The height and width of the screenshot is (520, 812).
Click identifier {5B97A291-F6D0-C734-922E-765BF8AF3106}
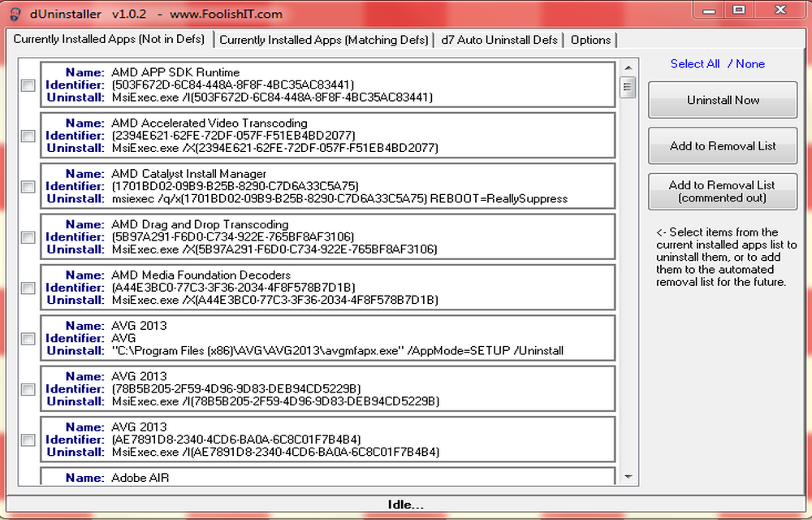coord(232,237)
